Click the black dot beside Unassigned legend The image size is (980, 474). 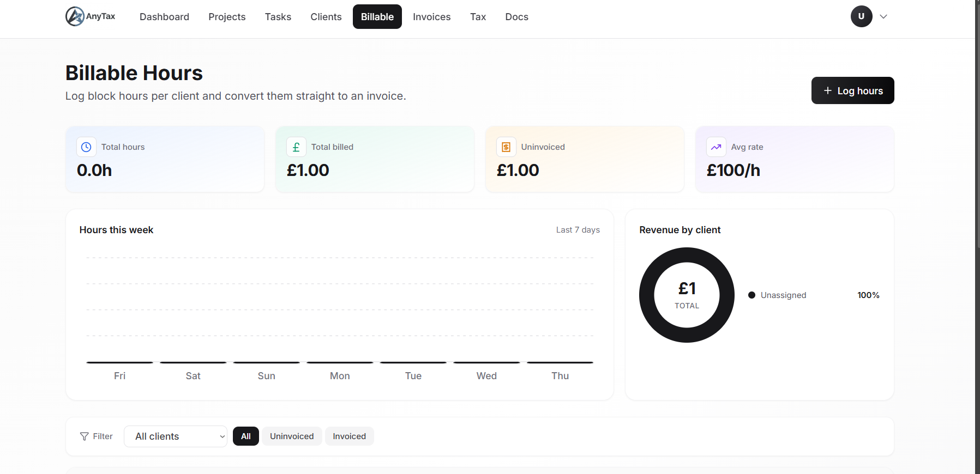click(751, 295)
